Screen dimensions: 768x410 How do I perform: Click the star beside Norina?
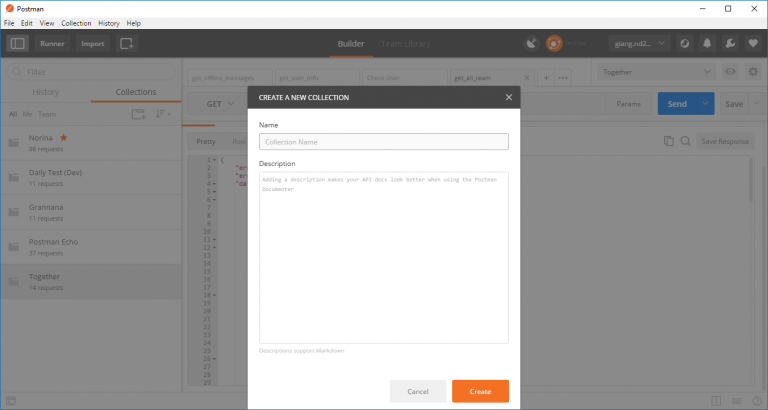[64, 138]
